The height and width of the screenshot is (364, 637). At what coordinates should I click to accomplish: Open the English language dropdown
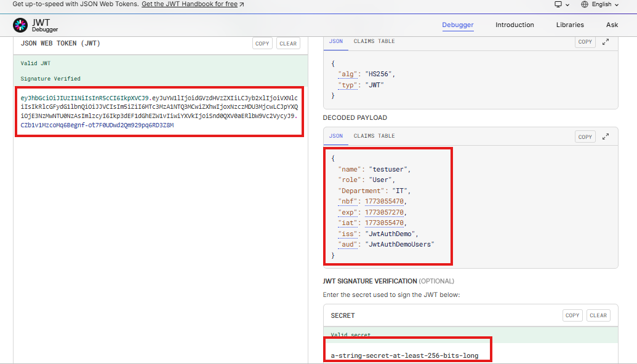(x=605, y=4)
